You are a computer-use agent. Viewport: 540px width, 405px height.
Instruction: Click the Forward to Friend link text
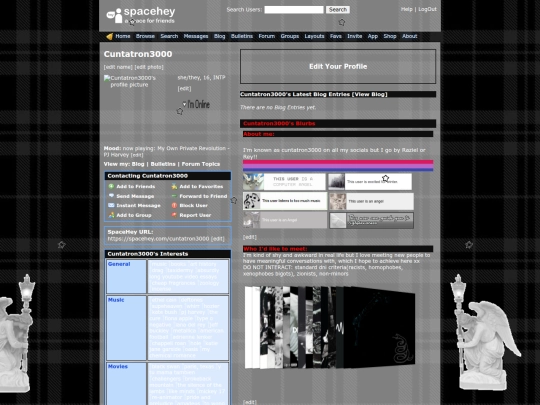tap(203, 196)
